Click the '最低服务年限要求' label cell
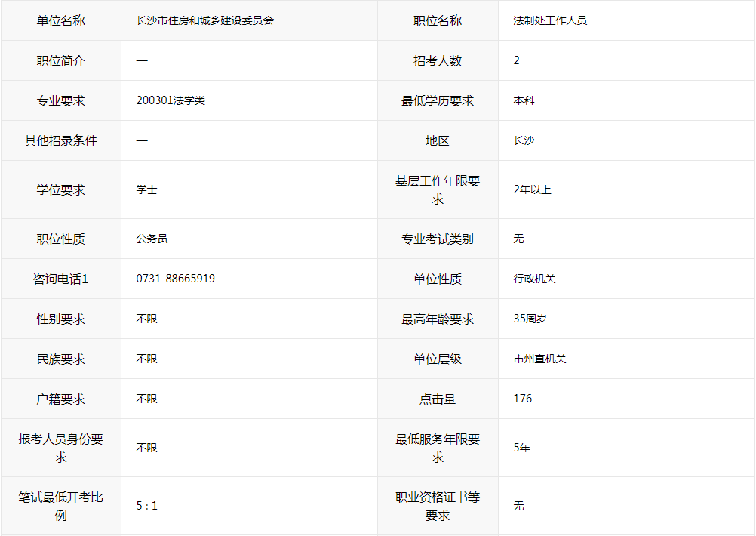Screen dimensions: 756x536 click(438, 448)
